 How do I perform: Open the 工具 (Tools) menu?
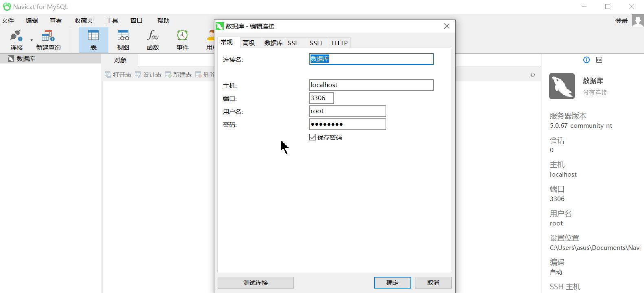click(x=112, y=20)
